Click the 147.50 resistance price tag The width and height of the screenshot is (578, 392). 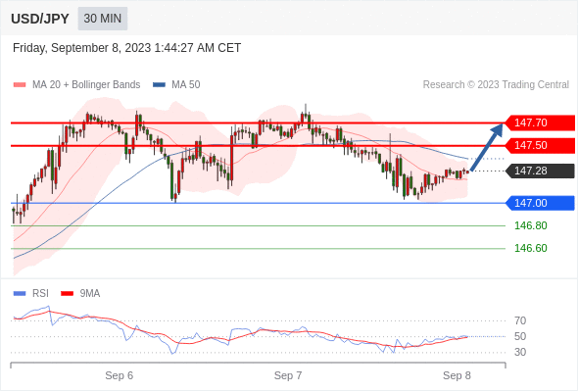coord(540,146)
